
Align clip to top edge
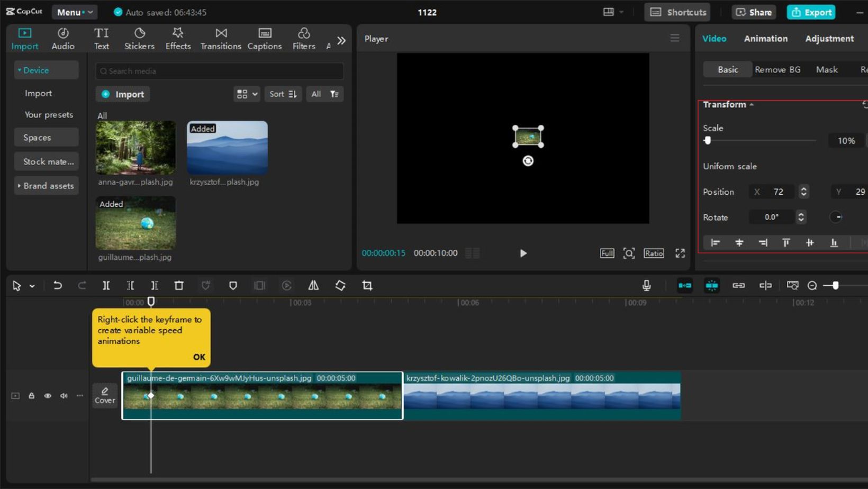point(786,242)
